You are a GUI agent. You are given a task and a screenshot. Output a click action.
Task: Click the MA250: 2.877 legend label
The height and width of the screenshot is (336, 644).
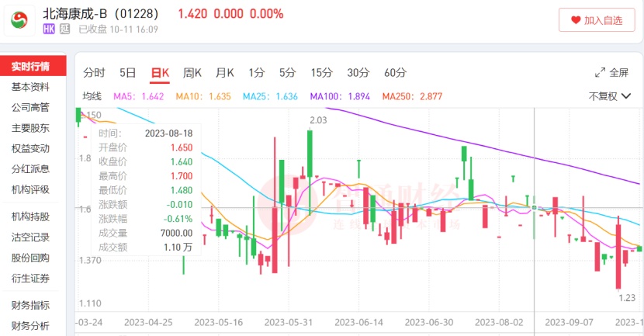coord(412,96)
